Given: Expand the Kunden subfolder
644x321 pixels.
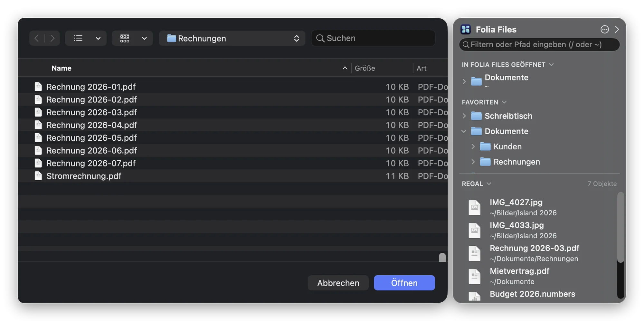Looking at the screenshot, I should [x=473, y=146].
